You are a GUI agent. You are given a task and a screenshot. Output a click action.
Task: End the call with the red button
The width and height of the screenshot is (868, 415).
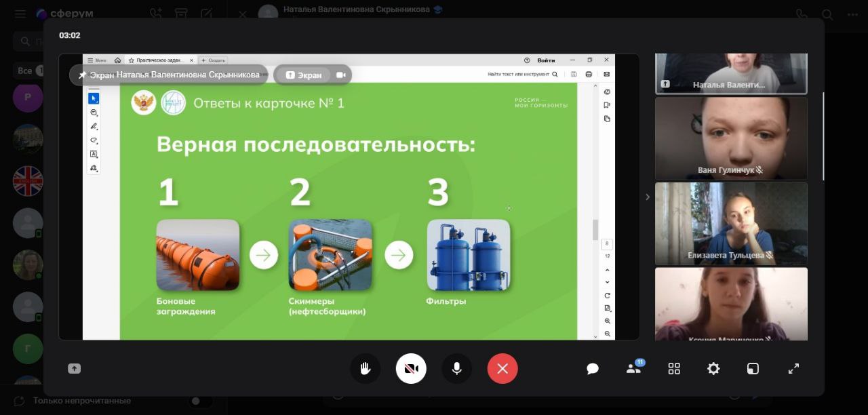coord(502,369)
